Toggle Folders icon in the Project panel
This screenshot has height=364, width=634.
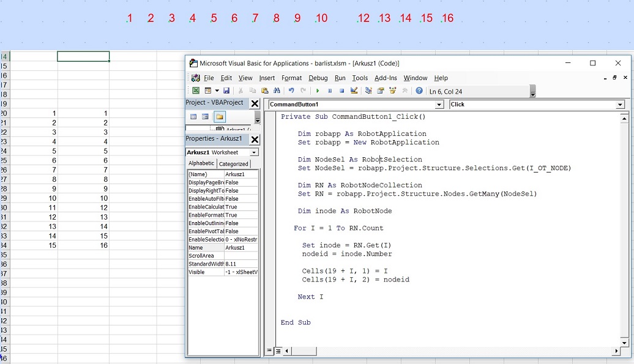click(x=220, y=117)
